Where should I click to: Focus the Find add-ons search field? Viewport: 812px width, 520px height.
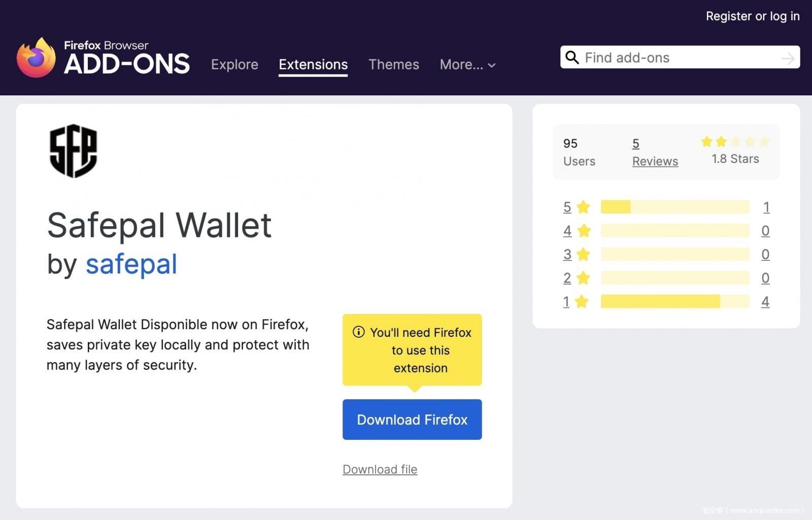(x=680, y=57)
